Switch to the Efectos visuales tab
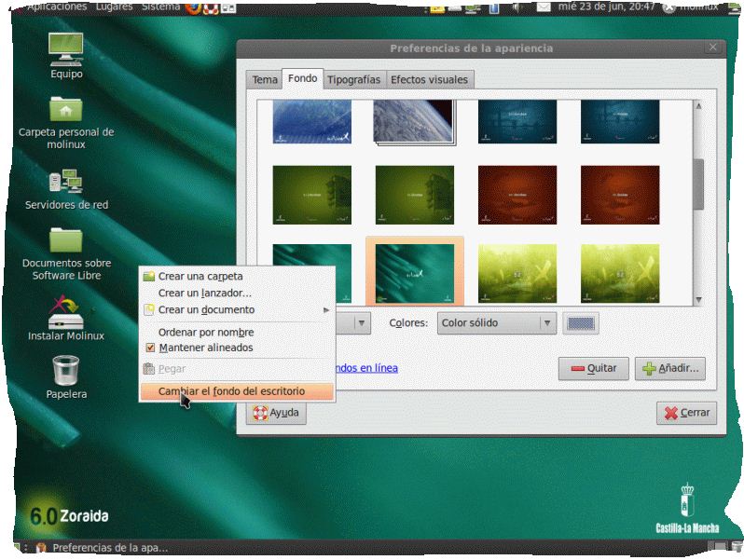Image resolution: width=744 pixels, height=560 pixels. (x=430, y=79)
